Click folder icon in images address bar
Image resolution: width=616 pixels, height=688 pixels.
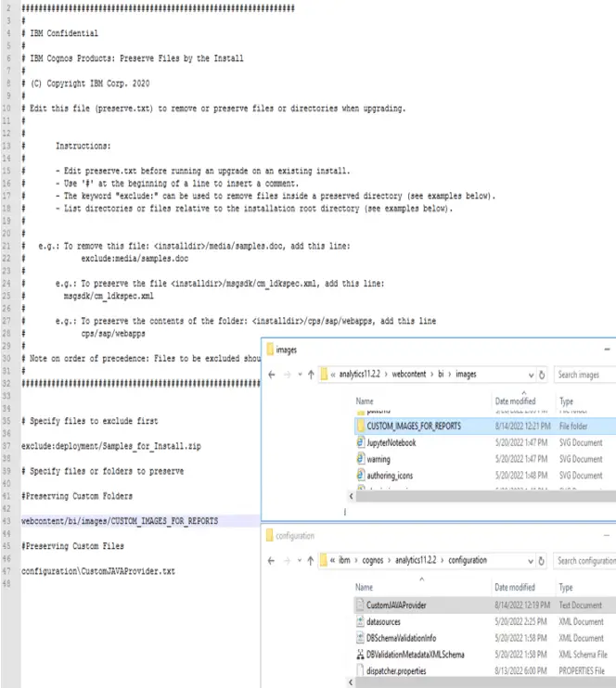point(324,375)
